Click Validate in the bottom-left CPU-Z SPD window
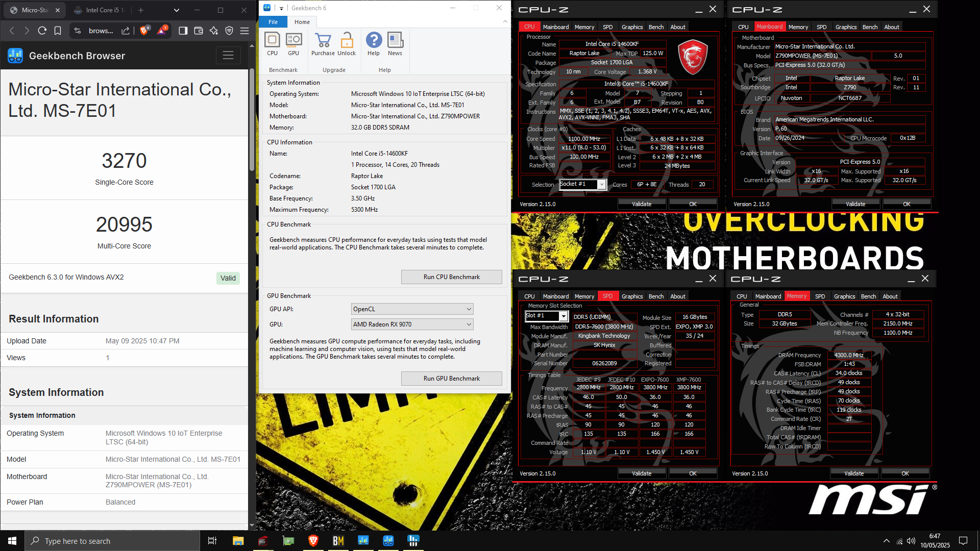Viewport: 980px width, 551px height. [x=642, y=473]
